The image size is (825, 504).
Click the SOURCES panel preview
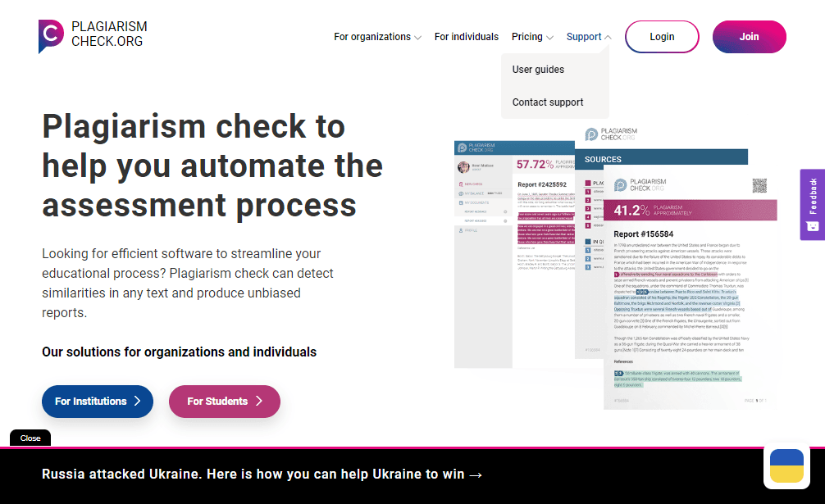(x=661, y=157)
